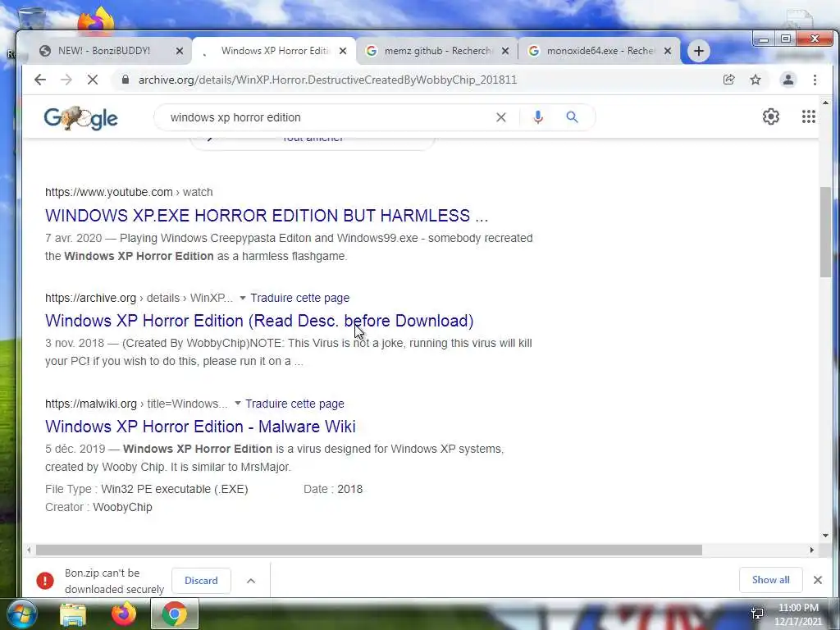
Task: Click the scroll down arrow
Action: [825, 535]
